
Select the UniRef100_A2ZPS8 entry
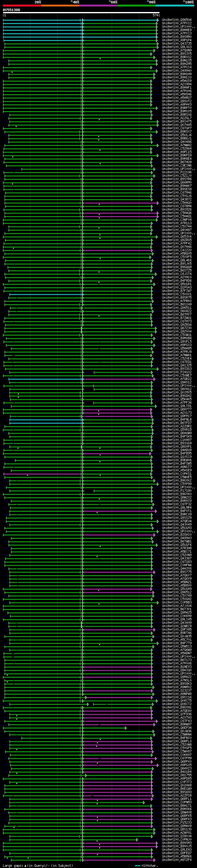coord(177,795)
